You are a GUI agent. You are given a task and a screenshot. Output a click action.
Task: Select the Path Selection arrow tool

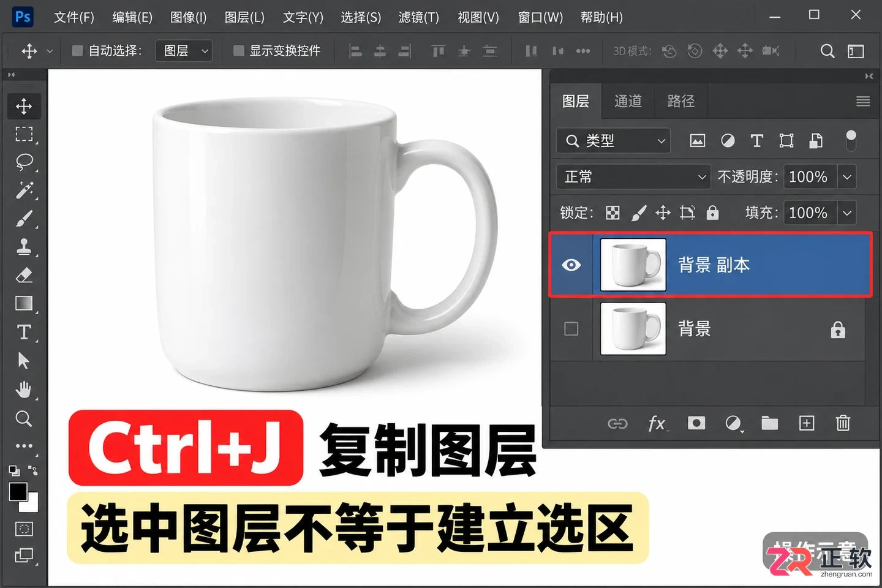(24, 360)
